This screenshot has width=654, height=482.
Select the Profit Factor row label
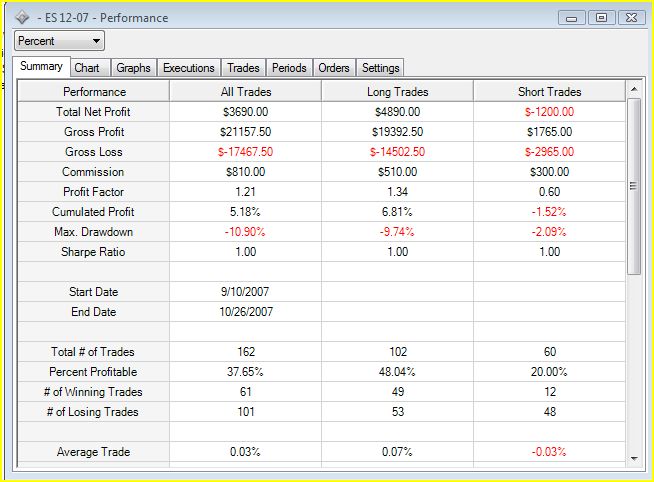93,192
